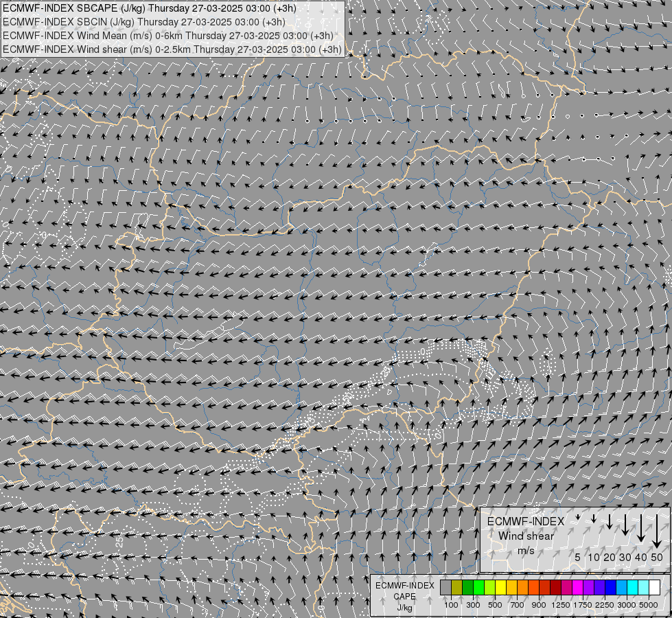The image size is (672, 618).
Task: Select the olive CAPE legend swatch
Action: (x=457, y=588)
